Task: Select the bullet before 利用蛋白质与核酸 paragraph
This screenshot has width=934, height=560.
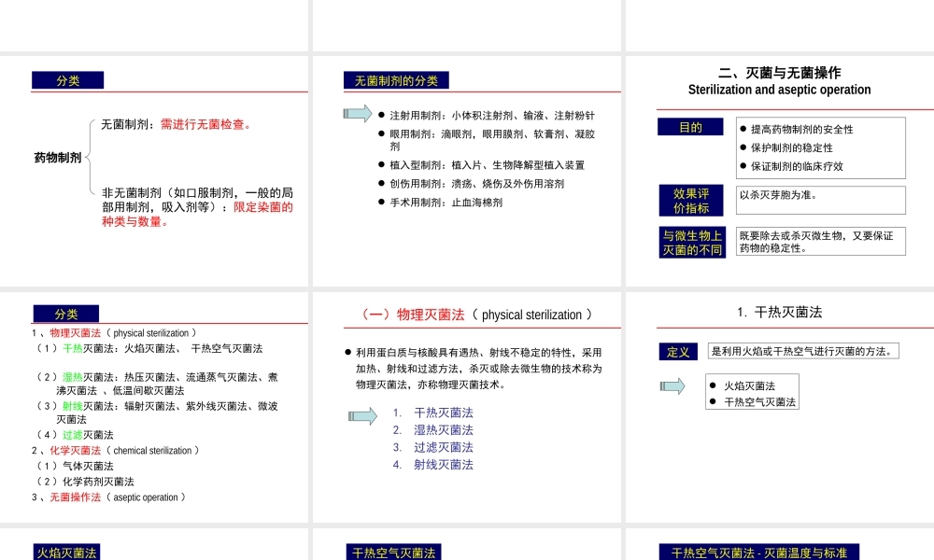Action: click(348, 353)
